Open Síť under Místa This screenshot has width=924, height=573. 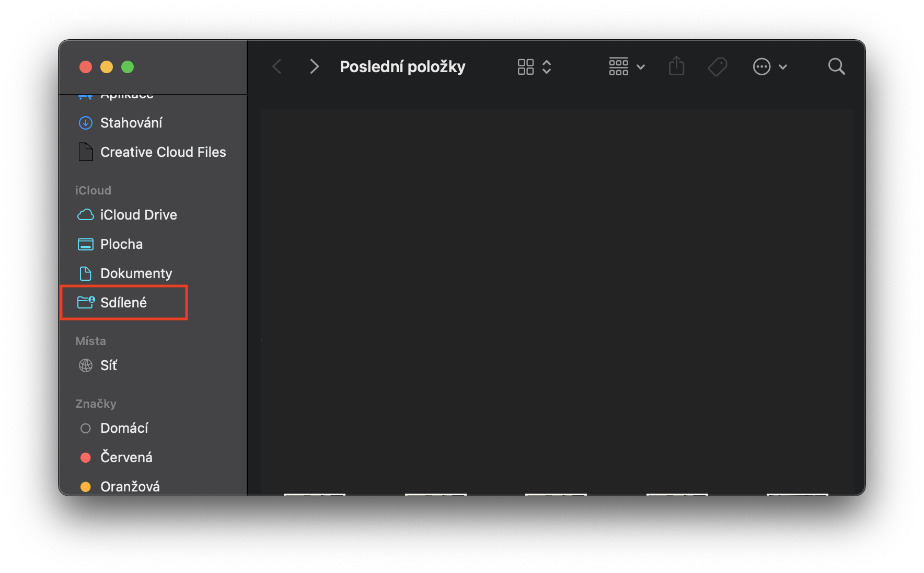98,365
